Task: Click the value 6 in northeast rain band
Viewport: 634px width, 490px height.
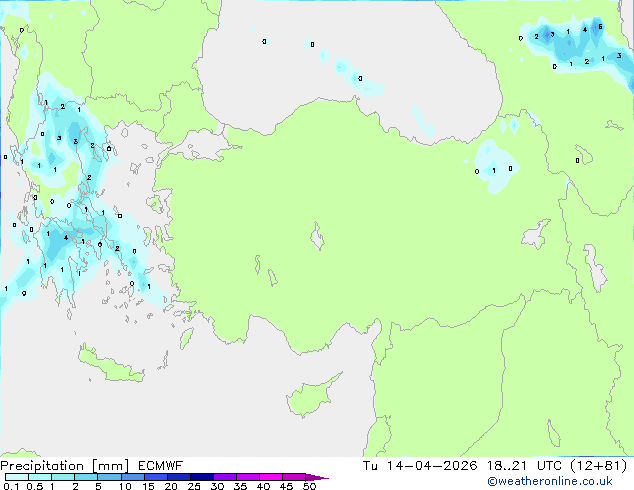Action: pyautogui.click(x=600, y=28)
